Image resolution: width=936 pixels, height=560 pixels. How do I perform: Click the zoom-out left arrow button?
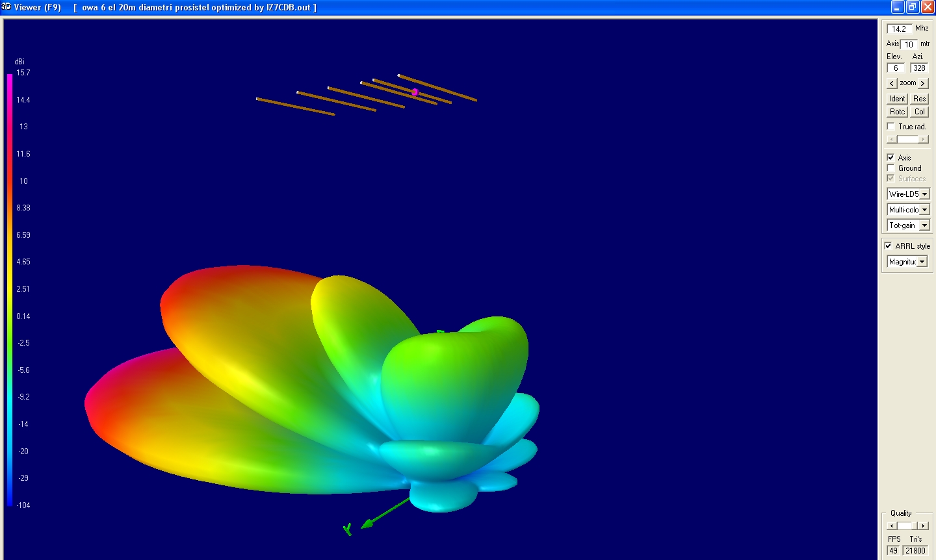tap(892, 84)
